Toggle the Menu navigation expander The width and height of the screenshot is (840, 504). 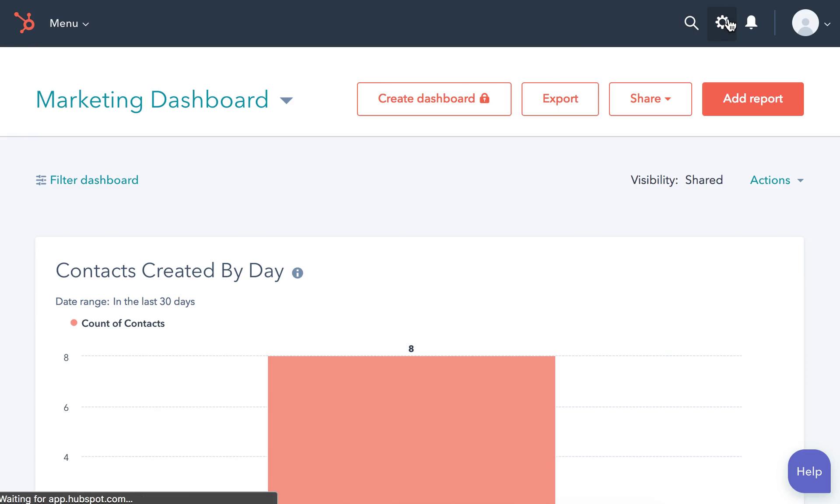point(69,23)
